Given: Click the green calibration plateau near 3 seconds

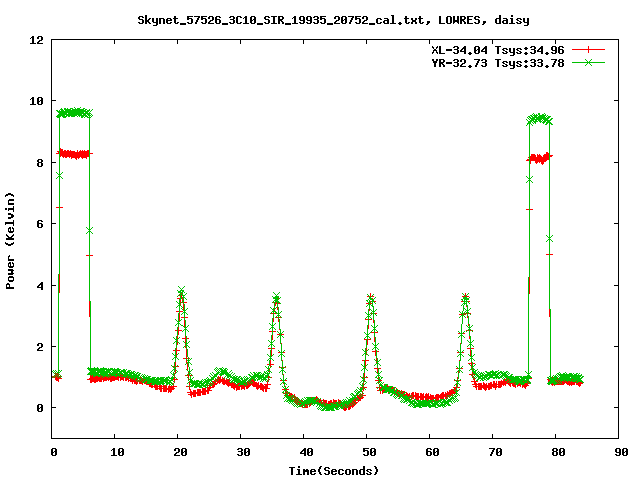Looking at the screenshot, I should point(74,113).
